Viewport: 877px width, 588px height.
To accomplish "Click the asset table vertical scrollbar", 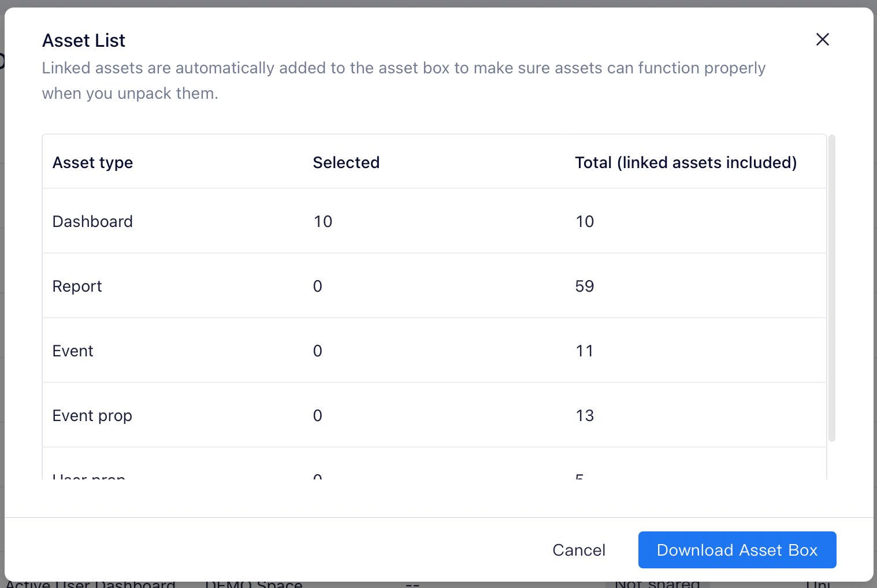I will point(831,288).
